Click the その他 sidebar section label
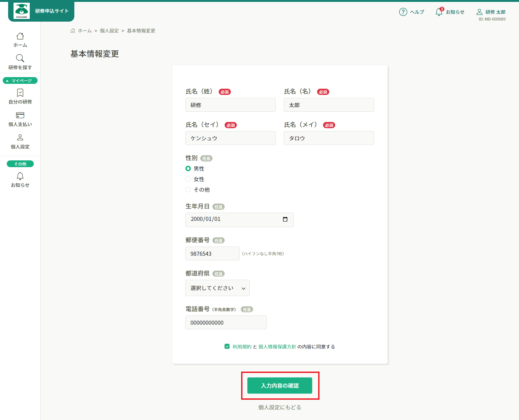 pyautogui.click(x=20, y=164)
